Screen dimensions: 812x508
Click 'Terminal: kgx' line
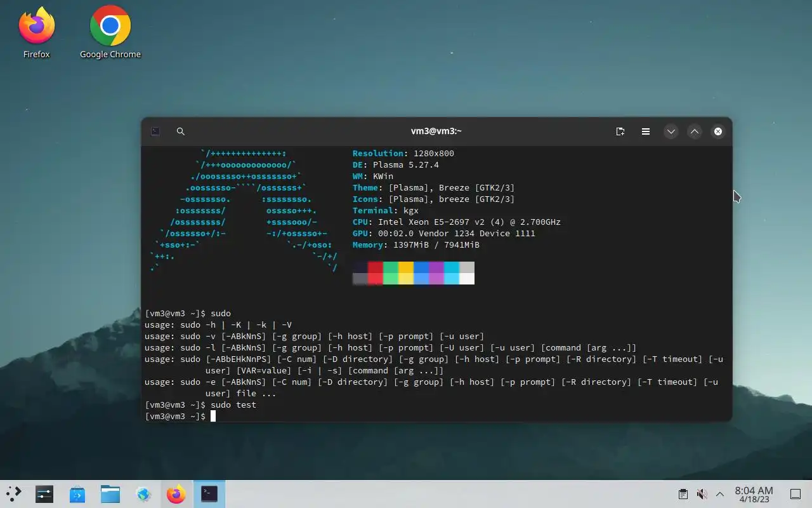pyautogui.click(x=386, y=211)
